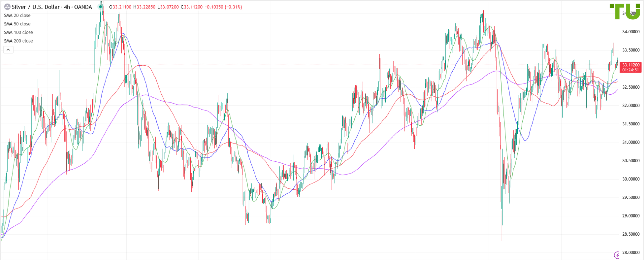Click the lightning bolt icon at bottom right

coord(617,255)
